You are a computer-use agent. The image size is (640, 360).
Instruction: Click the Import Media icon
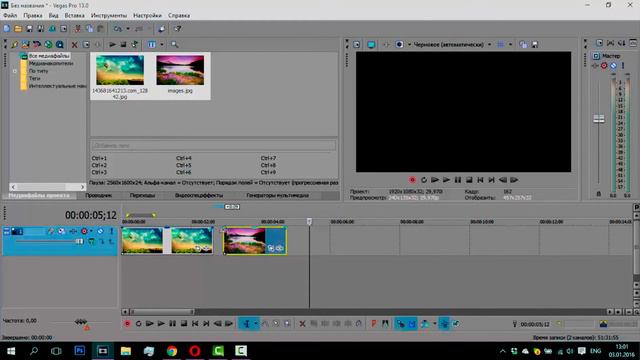25,44
